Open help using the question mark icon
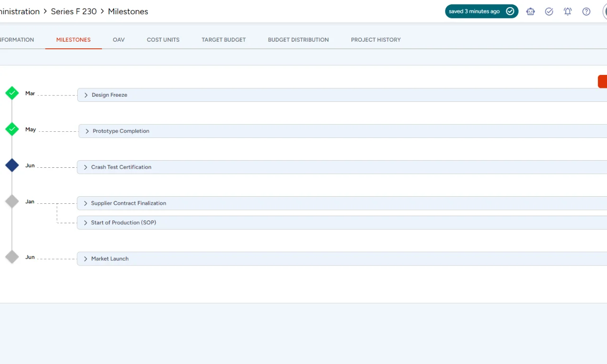Screen dimensions: 607x364 point(586,11)
